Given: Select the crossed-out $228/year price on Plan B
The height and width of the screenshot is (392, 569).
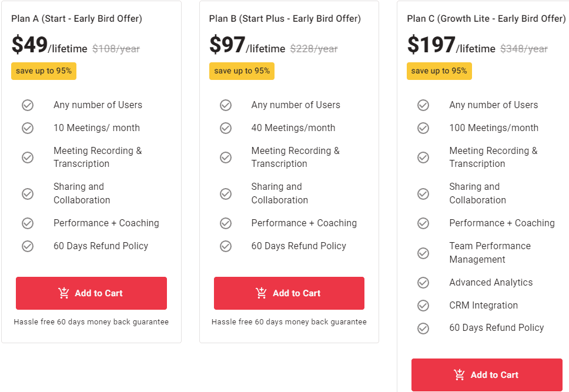Looking at the screenshot, I should click(313, 49).
